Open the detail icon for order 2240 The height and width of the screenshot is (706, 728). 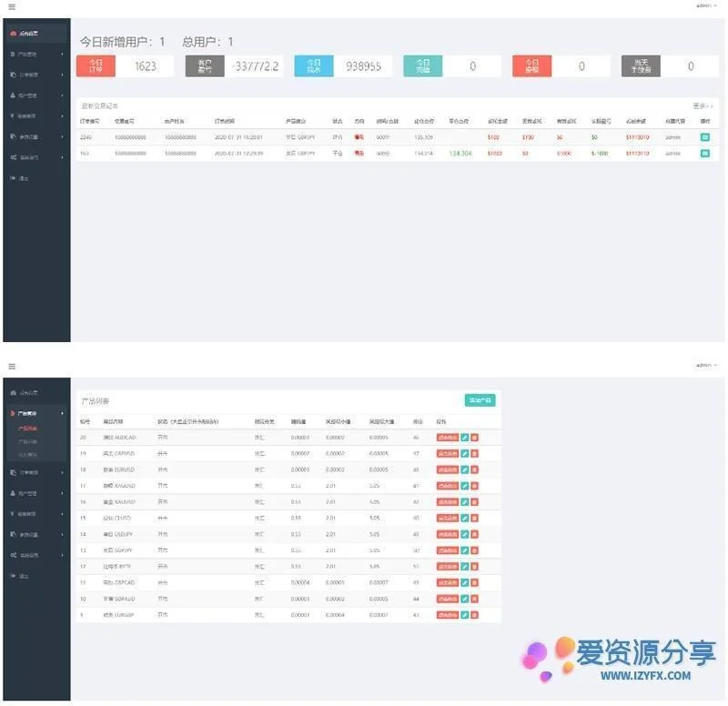(704, 137)
